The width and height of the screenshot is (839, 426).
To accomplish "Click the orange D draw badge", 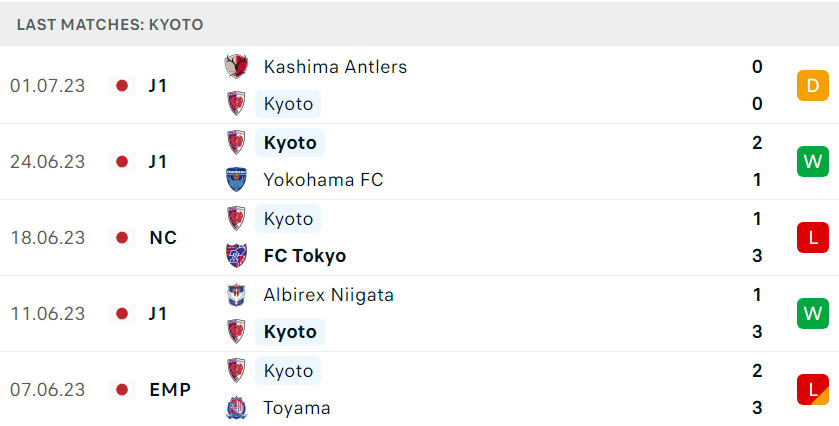I will (812, 86).
